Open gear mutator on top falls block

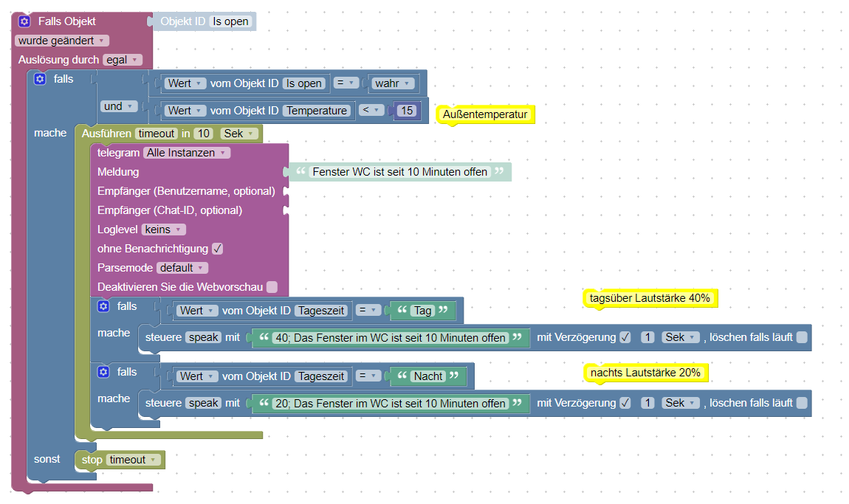(40, 79)
